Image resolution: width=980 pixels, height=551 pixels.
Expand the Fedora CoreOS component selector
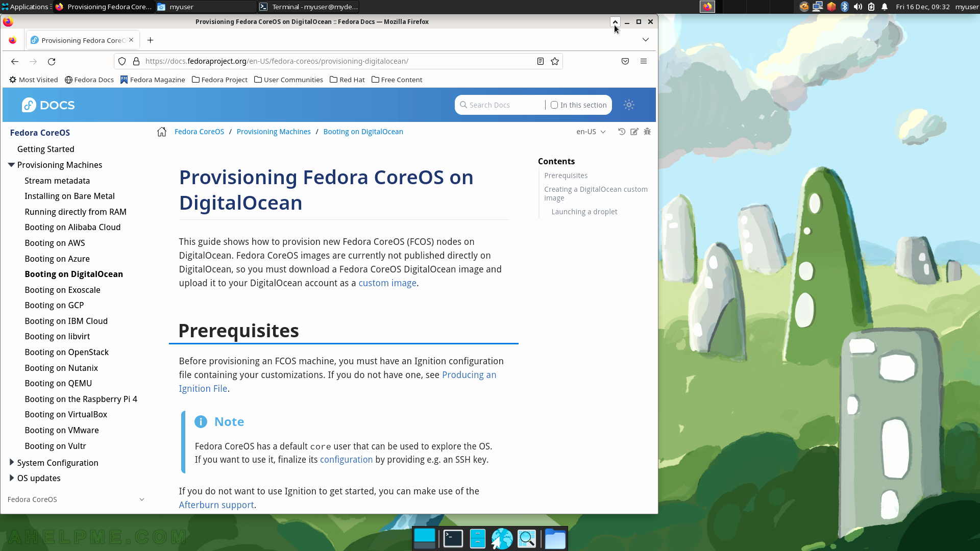click(x=76, y=499)
